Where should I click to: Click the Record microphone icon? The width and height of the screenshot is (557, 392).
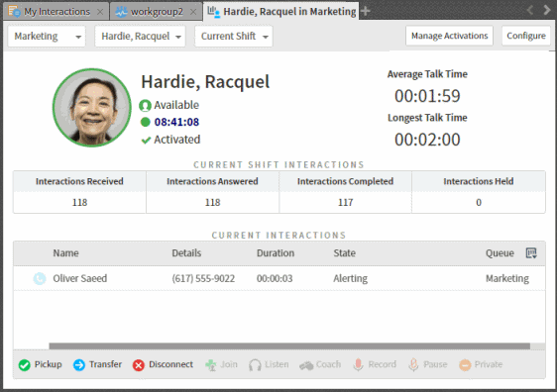[x=358, y=364]
